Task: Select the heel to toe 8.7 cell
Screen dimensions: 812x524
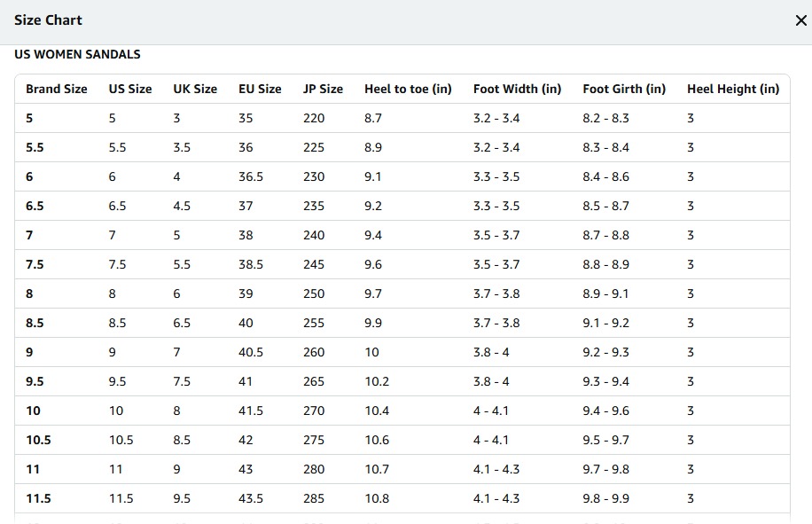Action: point(373,118)
